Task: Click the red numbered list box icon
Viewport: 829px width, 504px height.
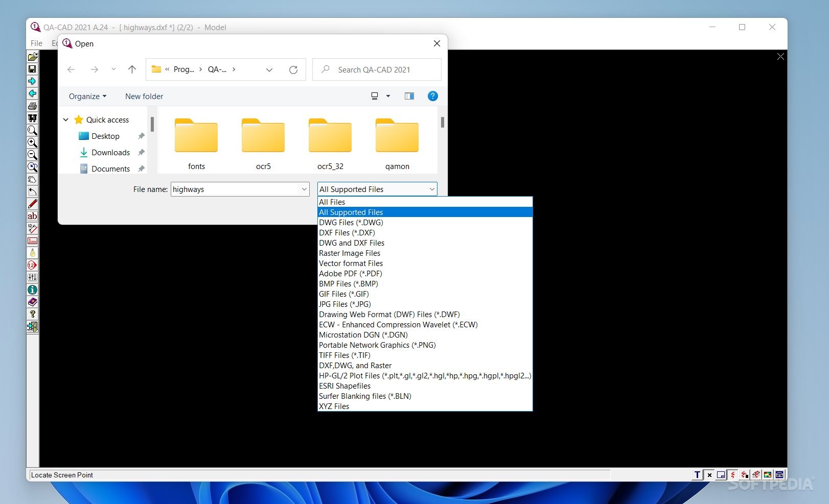Action: (x=32, y=241)
